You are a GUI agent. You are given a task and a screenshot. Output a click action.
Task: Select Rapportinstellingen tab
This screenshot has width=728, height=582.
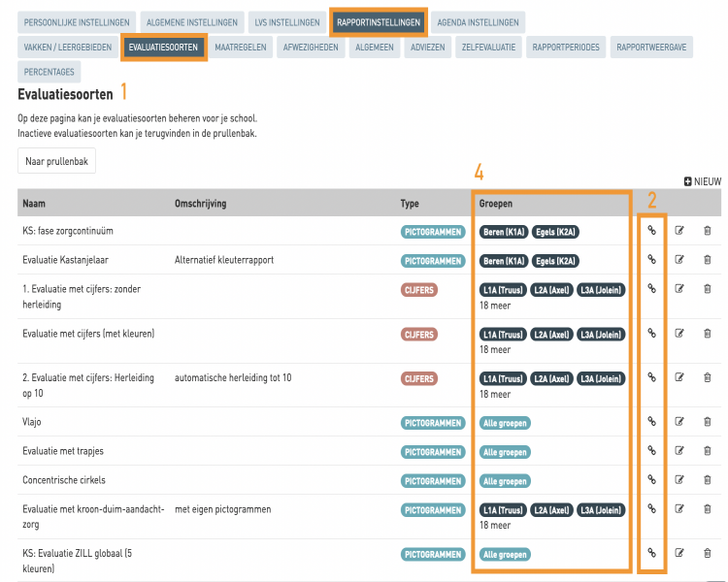click(x=379, y=22)
